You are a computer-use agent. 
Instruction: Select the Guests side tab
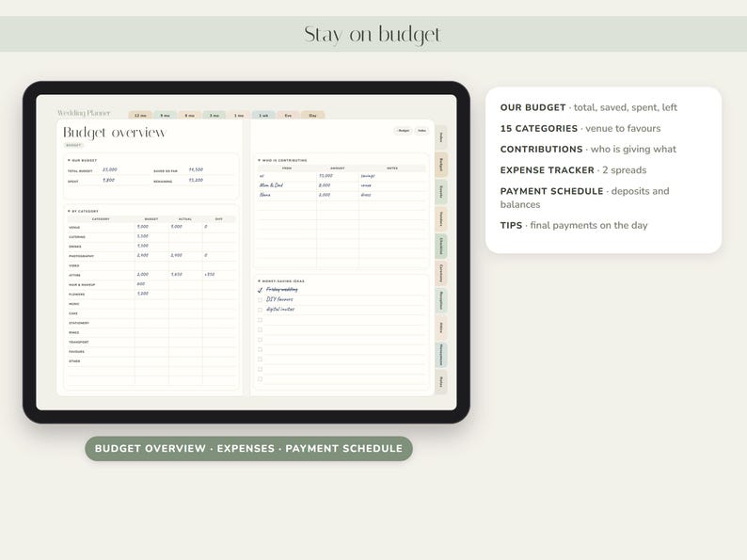441,192
